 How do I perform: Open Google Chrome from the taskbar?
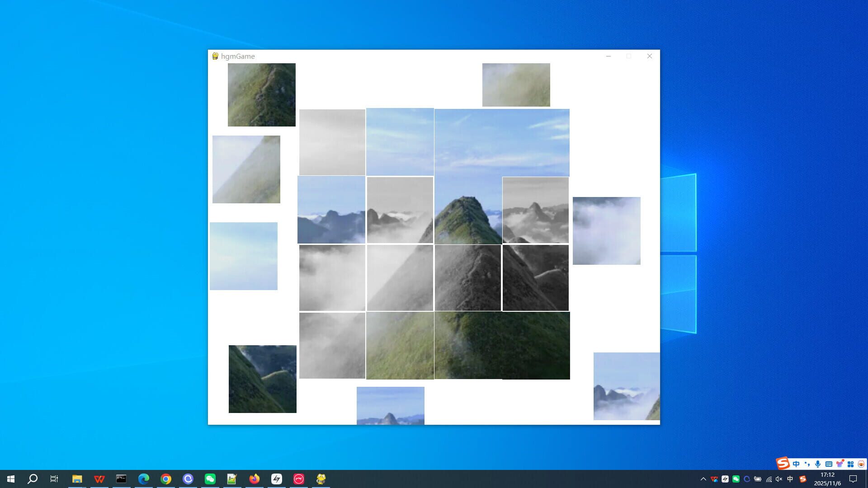pyautogui.click(x=166, y=479)
